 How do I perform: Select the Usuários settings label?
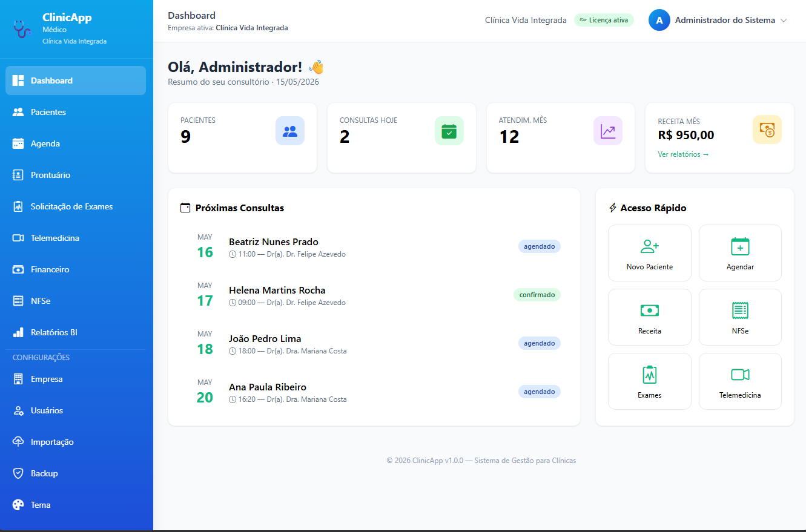pyautogui.click(x=47, y=410)
